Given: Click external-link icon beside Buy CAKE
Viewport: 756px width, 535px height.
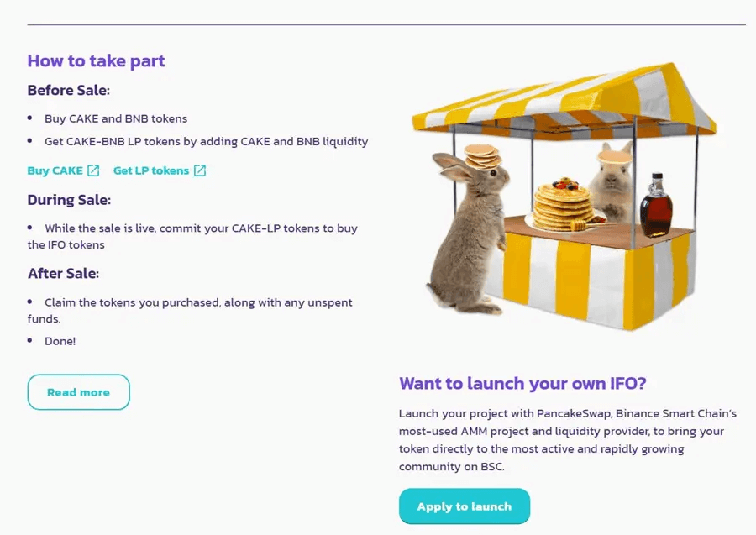Looking at the screenshot, I should (x=93, y=170).
